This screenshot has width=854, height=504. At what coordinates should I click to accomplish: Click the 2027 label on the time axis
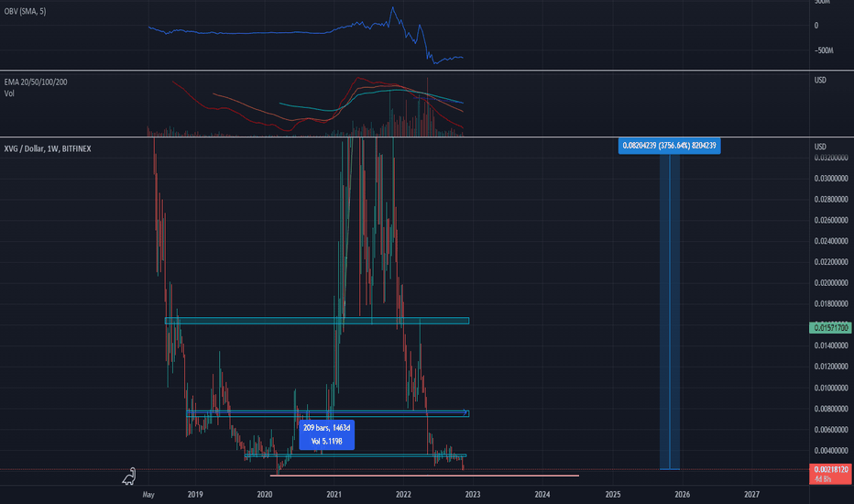click(751, 495)
